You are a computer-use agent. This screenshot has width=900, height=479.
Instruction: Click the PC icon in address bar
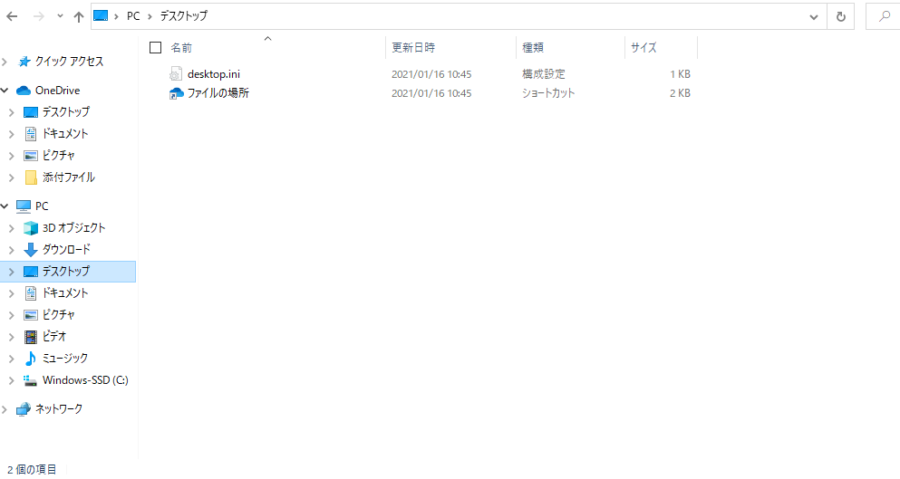tap(100, 16)
